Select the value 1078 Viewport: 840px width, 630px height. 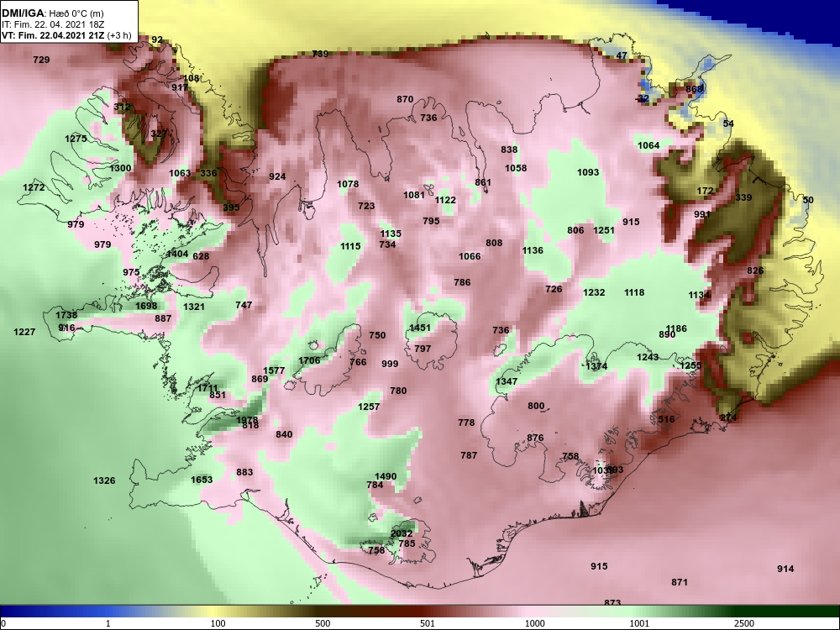point(348,184)
